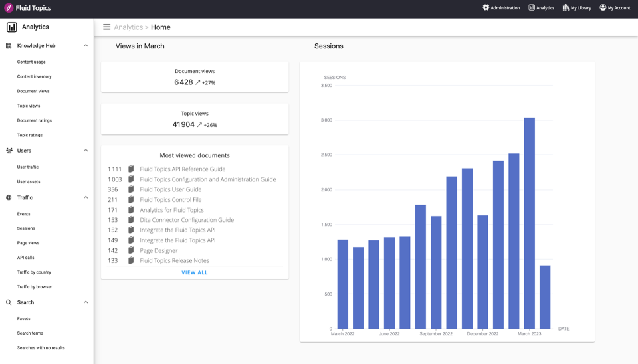Open Fluid Topics User Guide document
The width and height of the screenshot is (638, 364).
coord(171,189)
